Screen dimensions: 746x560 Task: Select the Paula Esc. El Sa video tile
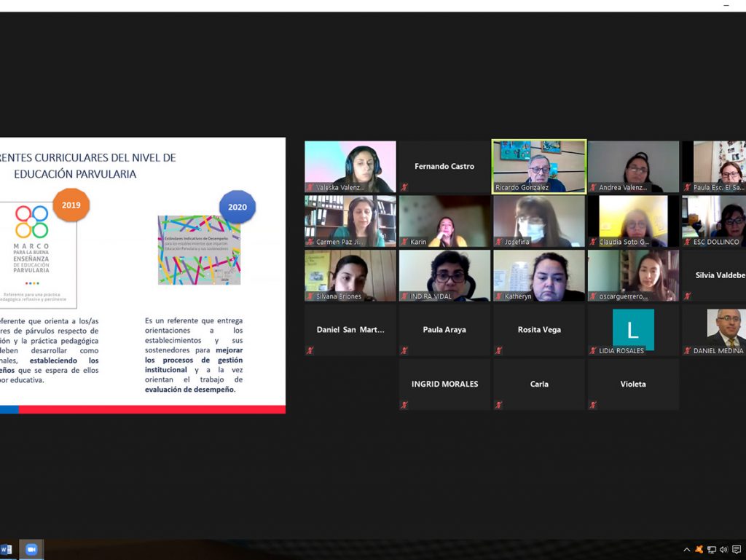714,166
